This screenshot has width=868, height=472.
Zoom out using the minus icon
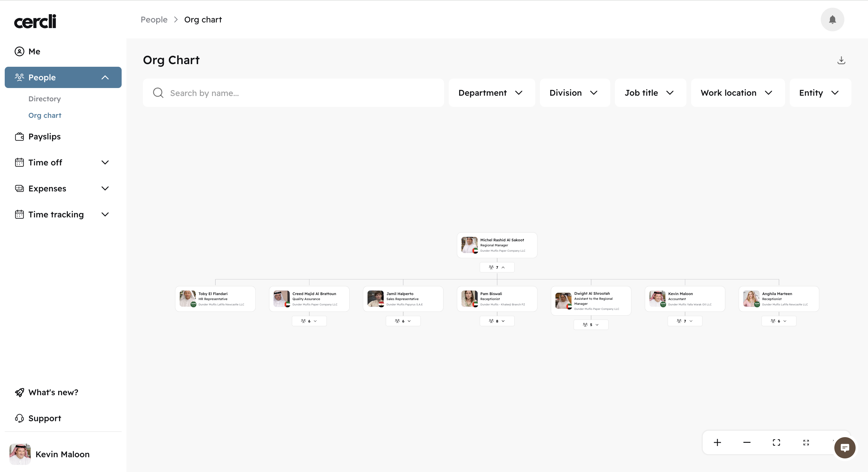pos(747,442)
